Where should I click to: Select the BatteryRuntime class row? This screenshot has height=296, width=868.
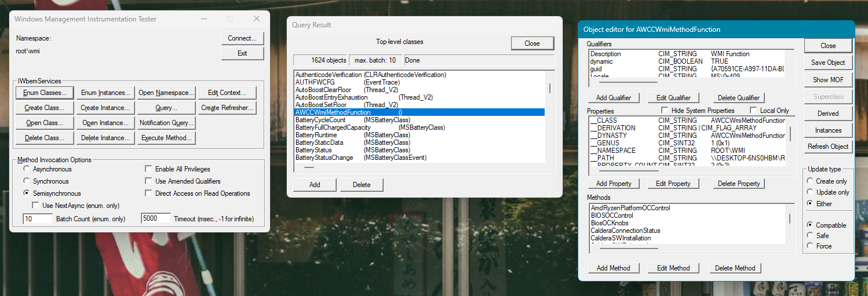point(420,135)
